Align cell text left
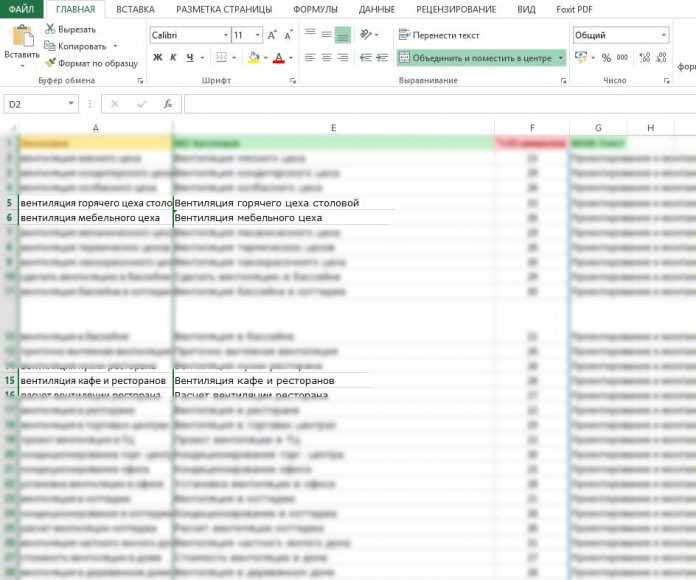This screenshot has height=580, width=696. coord(310,58)
